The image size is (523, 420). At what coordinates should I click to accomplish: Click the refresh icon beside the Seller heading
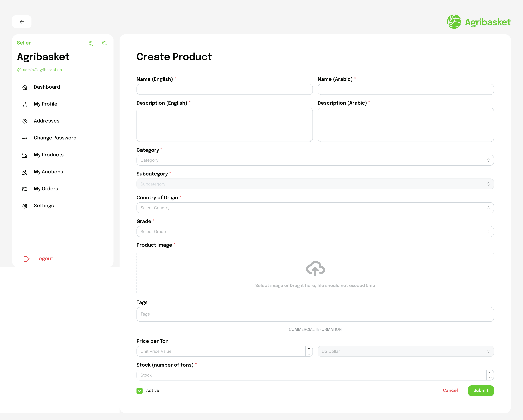(x=104, y=43)
